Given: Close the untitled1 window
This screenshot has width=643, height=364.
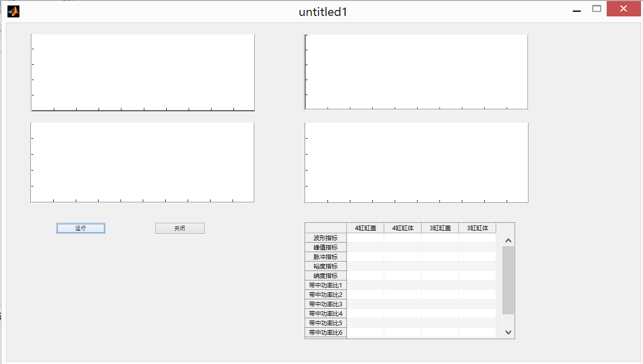Looking at the screenshot, I should point(624,9).
